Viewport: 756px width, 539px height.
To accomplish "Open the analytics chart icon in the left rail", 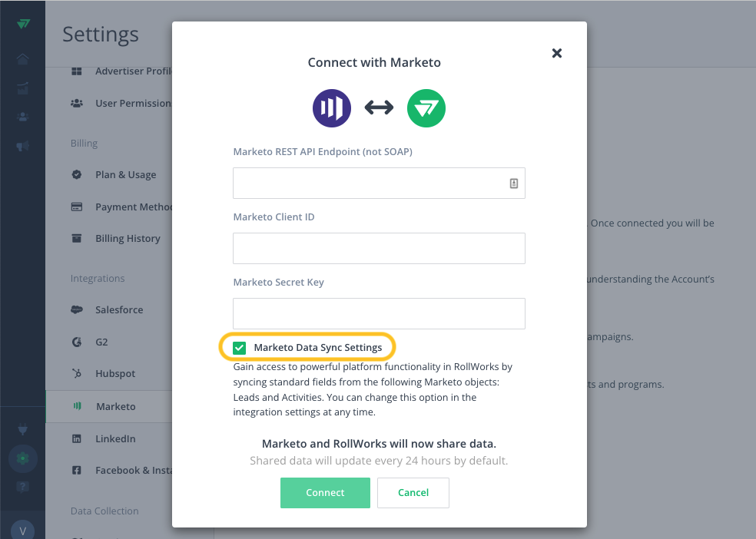I will tap(22, 88).
